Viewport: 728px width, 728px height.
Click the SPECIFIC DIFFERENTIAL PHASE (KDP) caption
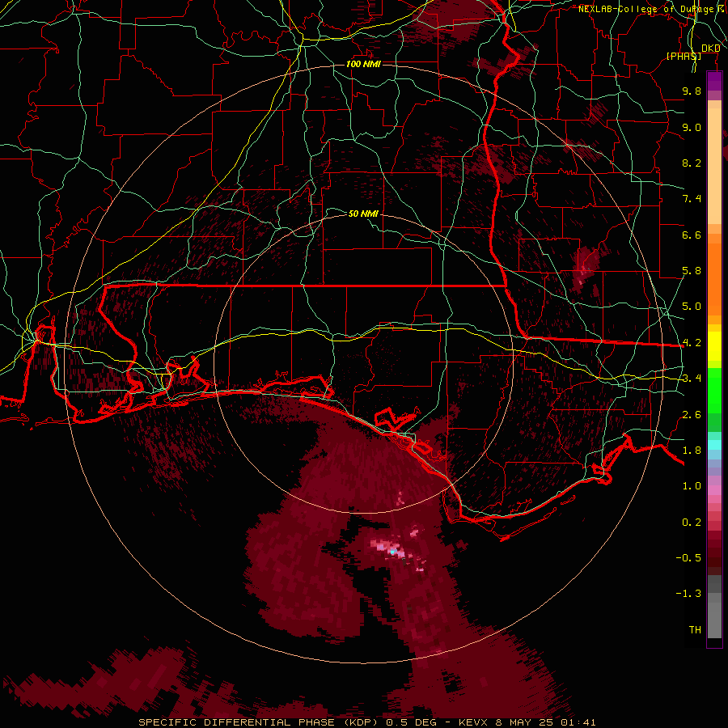point(260,722)
